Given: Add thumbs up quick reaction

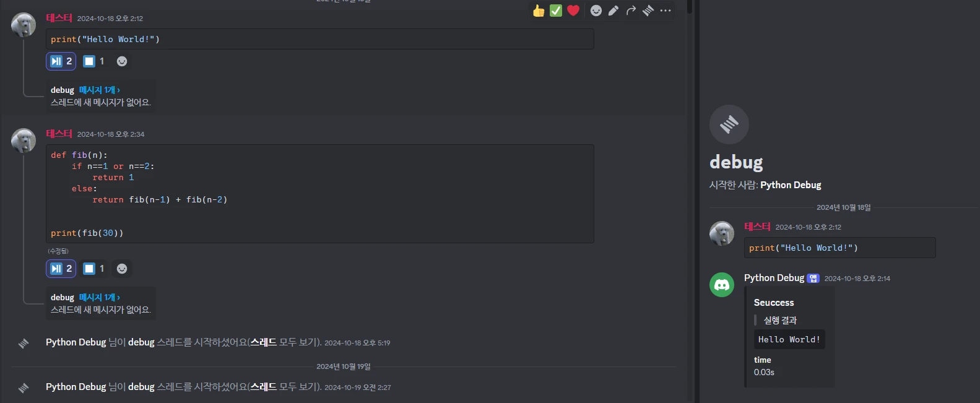Looking at the screenshot, I should point(539,11).
